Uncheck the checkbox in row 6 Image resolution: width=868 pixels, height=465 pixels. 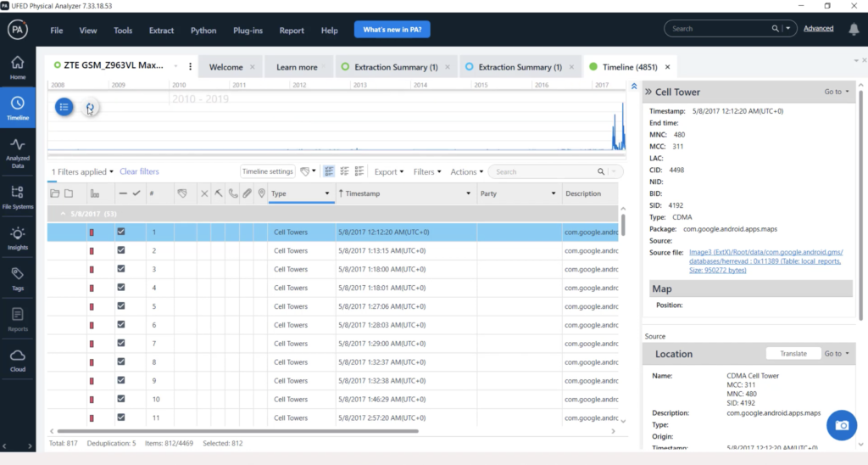click(120, 324)
